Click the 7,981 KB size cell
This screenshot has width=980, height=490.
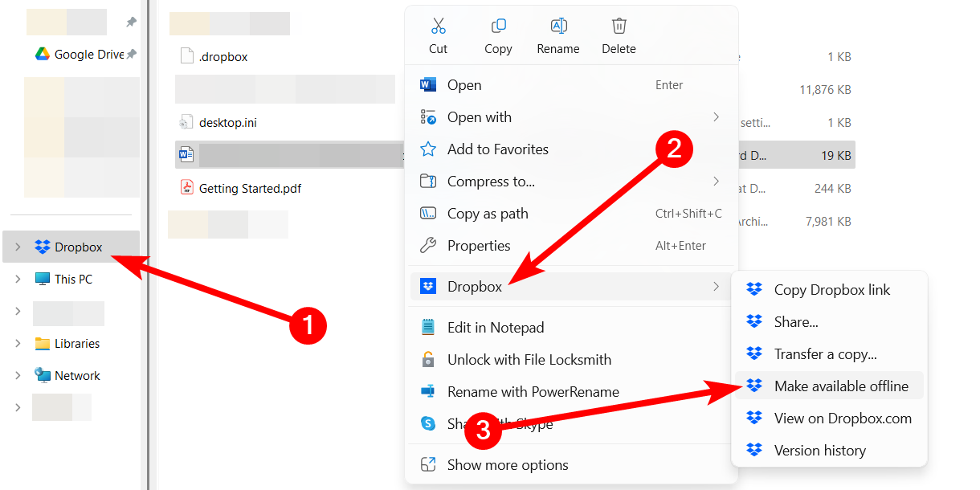pyautogui.click(x=827, y=222)
